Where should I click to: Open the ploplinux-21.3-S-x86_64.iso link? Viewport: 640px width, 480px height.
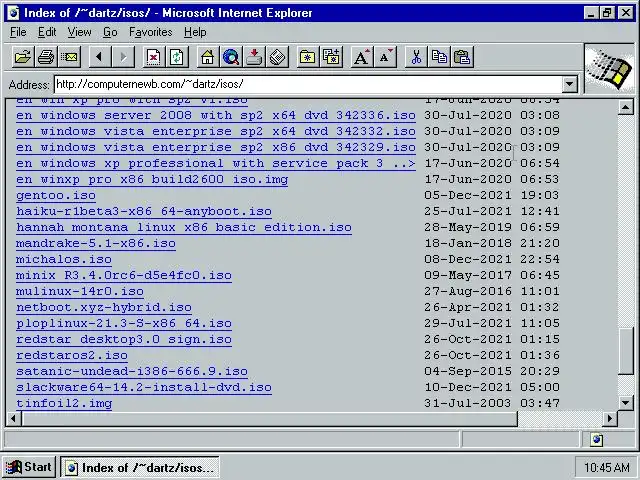click(124, 323)
